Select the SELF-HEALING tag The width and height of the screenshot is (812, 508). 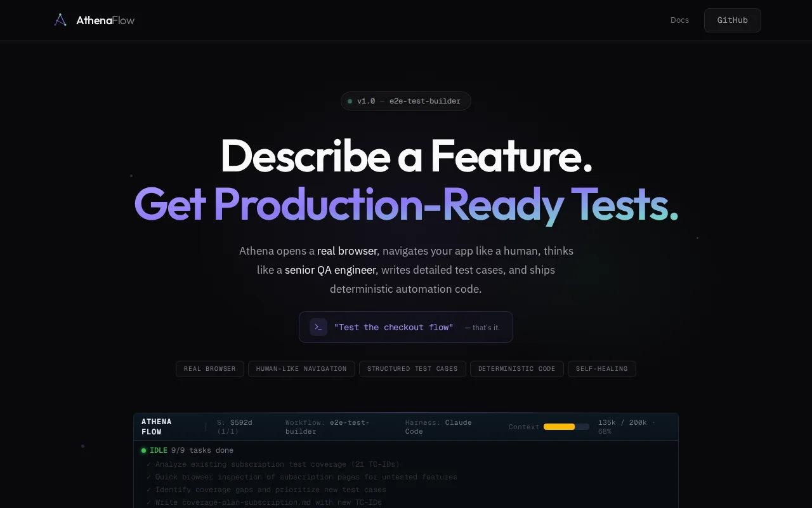[x=602, y=369]
